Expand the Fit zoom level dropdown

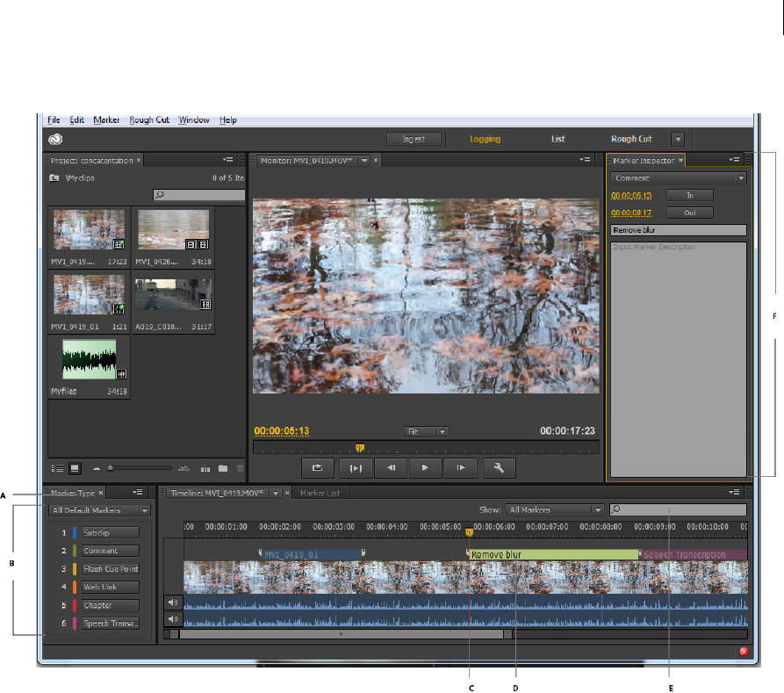coord(427,431)
